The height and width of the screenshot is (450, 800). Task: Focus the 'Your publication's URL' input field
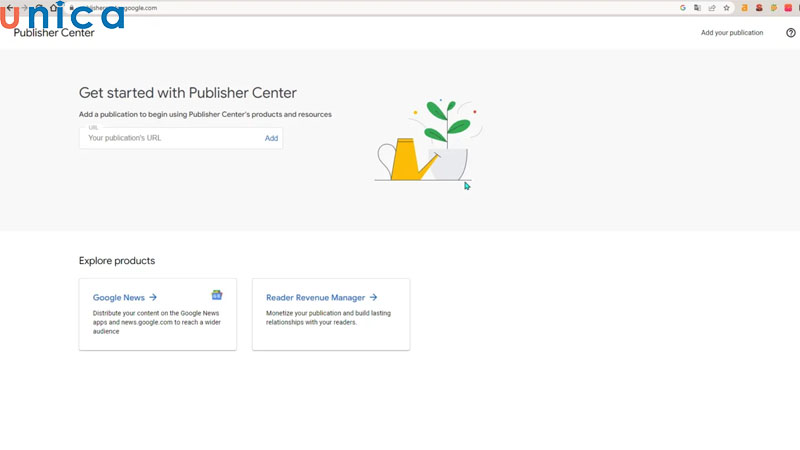(x=170, y=138)
